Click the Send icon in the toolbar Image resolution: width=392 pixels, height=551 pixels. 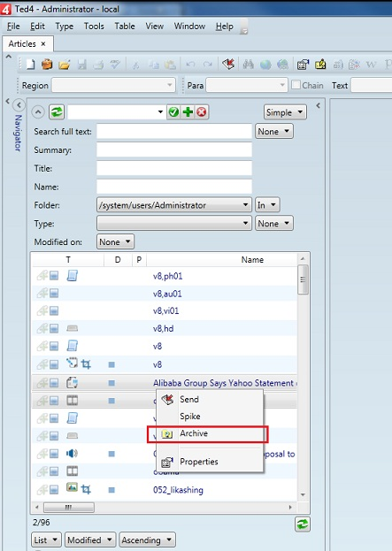pos(228,64)
